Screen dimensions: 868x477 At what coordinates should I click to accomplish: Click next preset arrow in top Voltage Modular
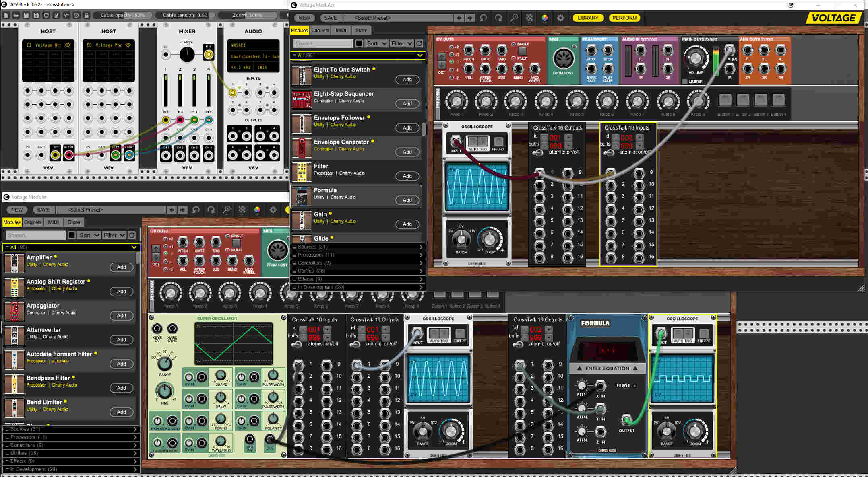(470, 18)
